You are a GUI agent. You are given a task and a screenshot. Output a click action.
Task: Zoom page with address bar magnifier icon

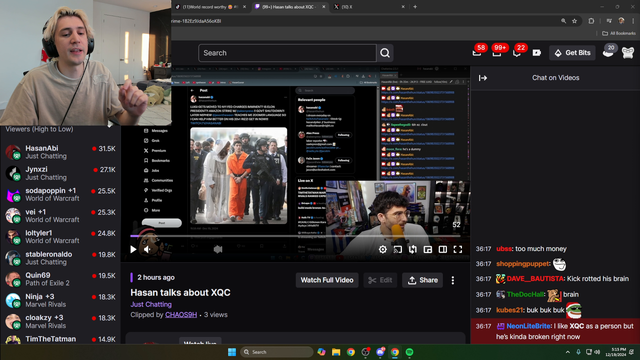563,21
